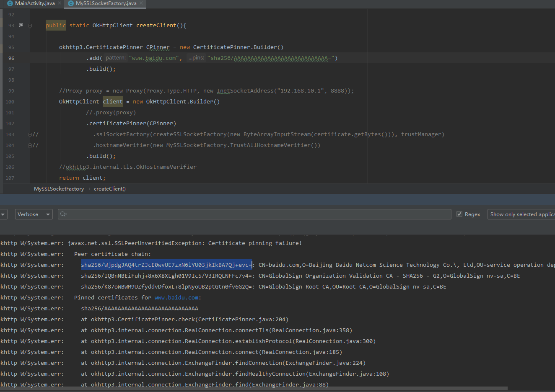Click the logcat search field

pyautogui.click(x=254, y=214)
